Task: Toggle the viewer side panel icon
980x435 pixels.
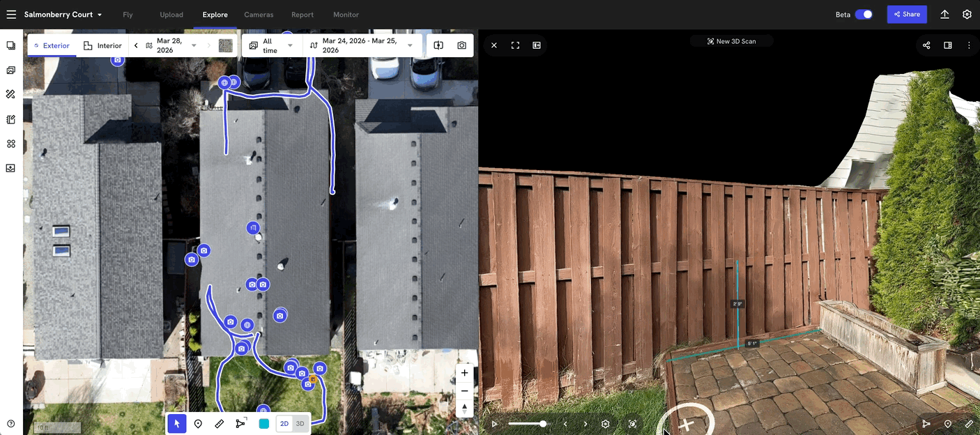Action: (x=948, y=45)
